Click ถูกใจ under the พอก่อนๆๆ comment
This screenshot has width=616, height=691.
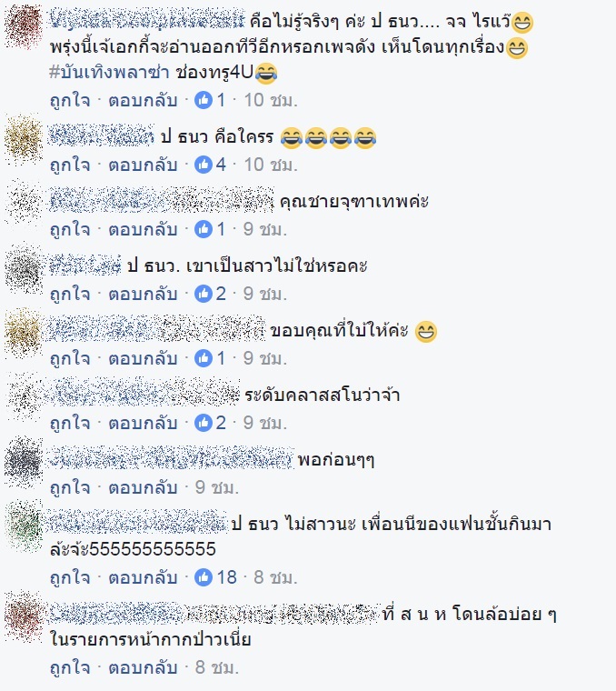pyautogui.click(x=71, y=487)
